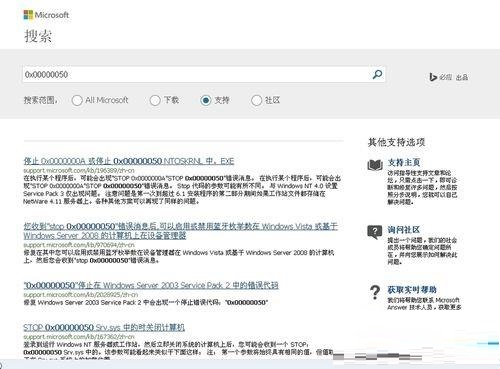Screen dimensions: 500x369
Task: Click URL support.microsoft.com/kb/970694/zh-cn
Action: tap(79, 245)
